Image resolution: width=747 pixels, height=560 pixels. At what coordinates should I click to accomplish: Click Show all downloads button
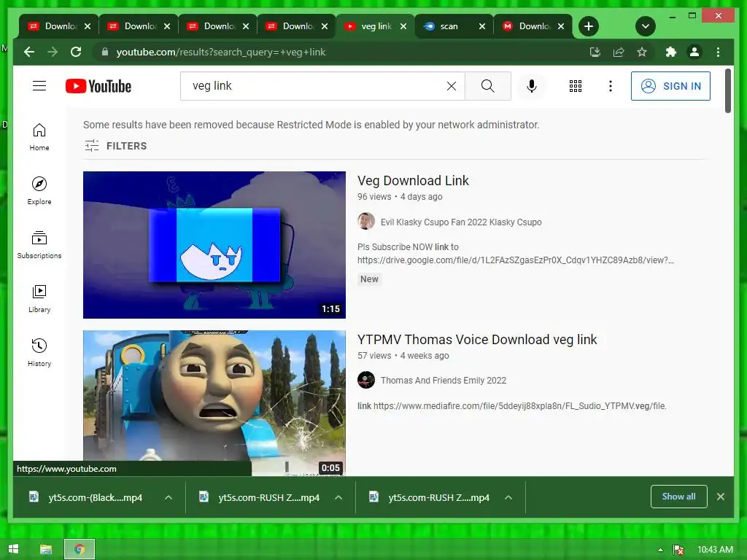point(678,497)
